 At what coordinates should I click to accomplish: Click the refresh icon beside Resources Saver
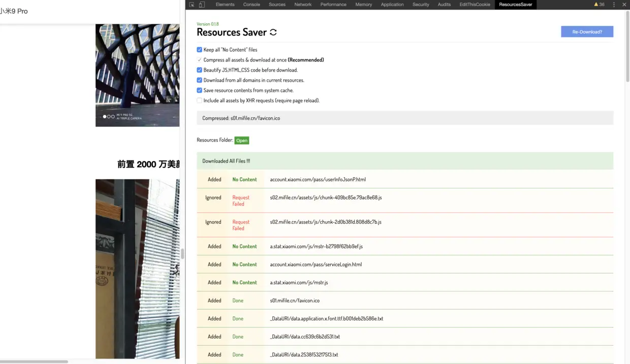coord(273,32)
